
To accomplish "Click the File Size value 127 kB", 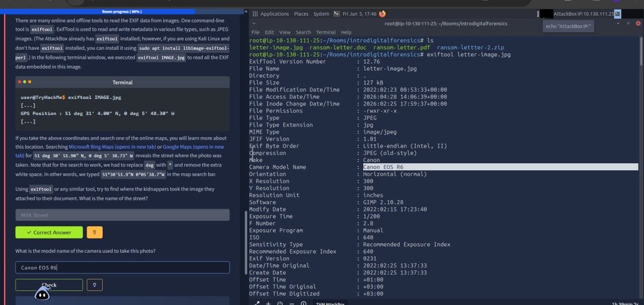I will pyautogui.click(x=374, y=83).
